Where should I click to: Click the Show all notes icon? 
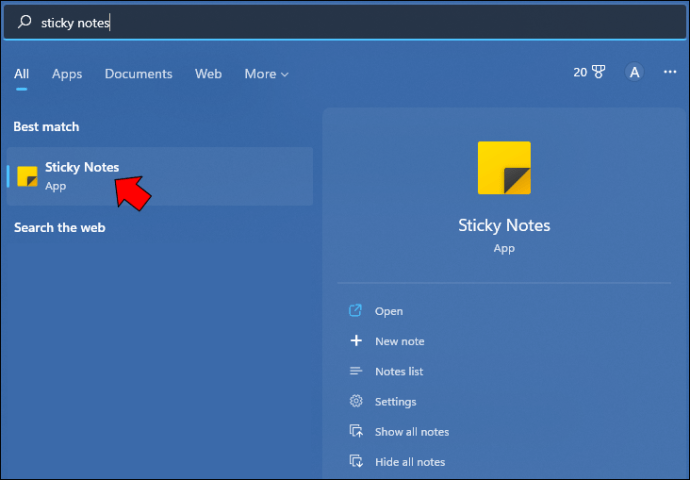(x=356, y=431)
